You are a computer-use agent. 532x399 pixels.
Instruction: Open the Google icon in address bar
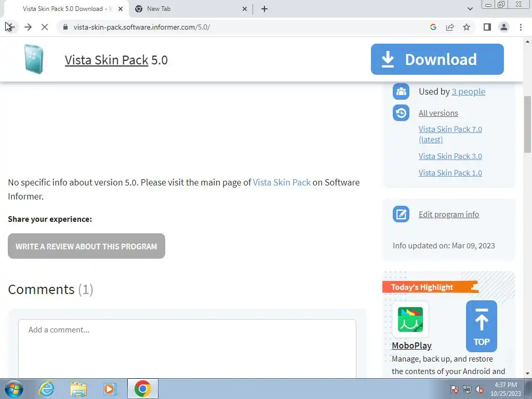tap(433, 27)
